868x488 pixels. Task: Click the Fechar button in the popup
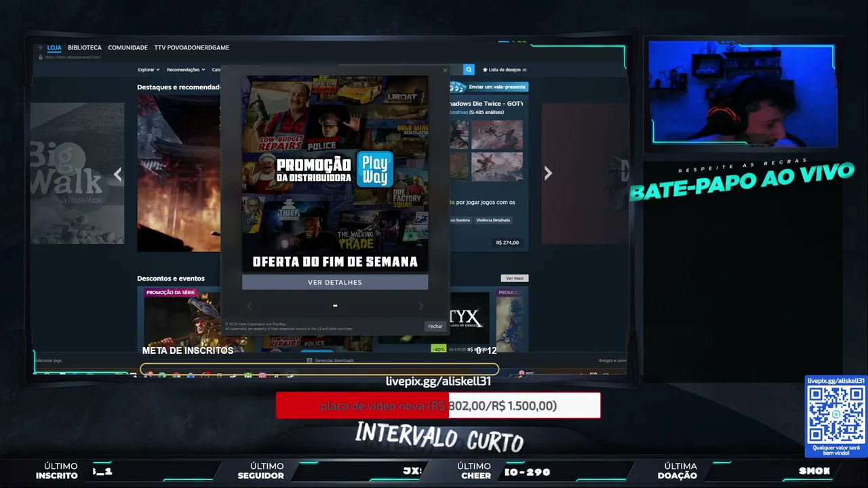tap(435, 326)
